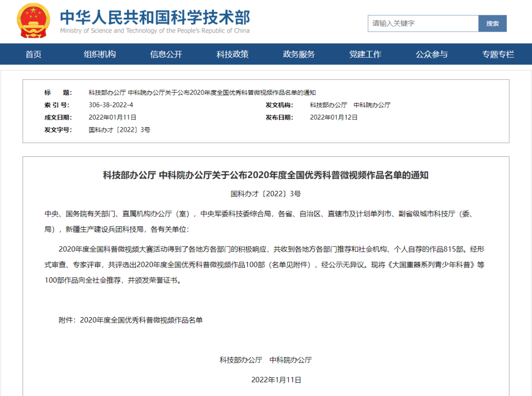Viewport: 532px width, 396px height.
Task: Switch to the 专题专栏 section
Action: tap(498, 54)
